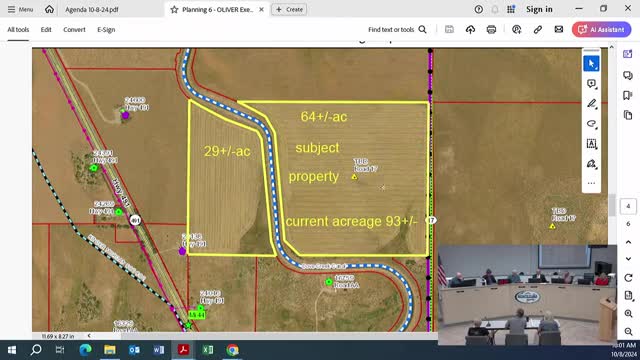Send document by email icon
Screen dimensions: 640x360
click(559, 29)
